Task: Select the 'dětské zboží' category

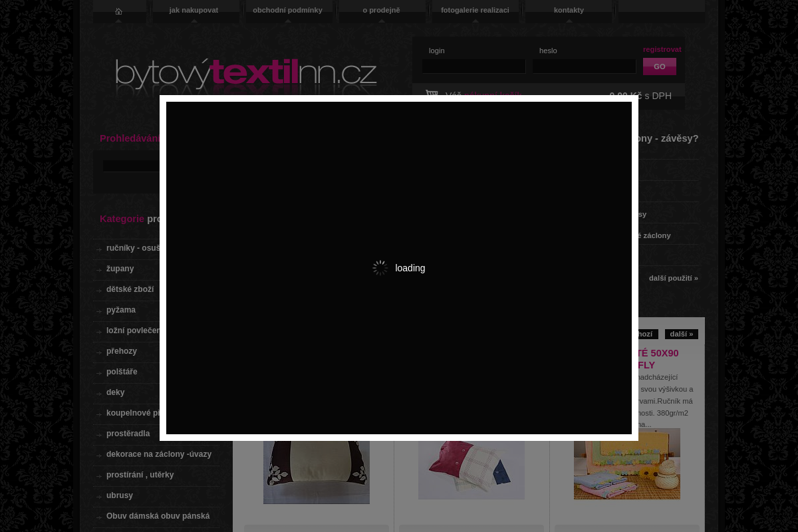Action: (x=130, y=289)
